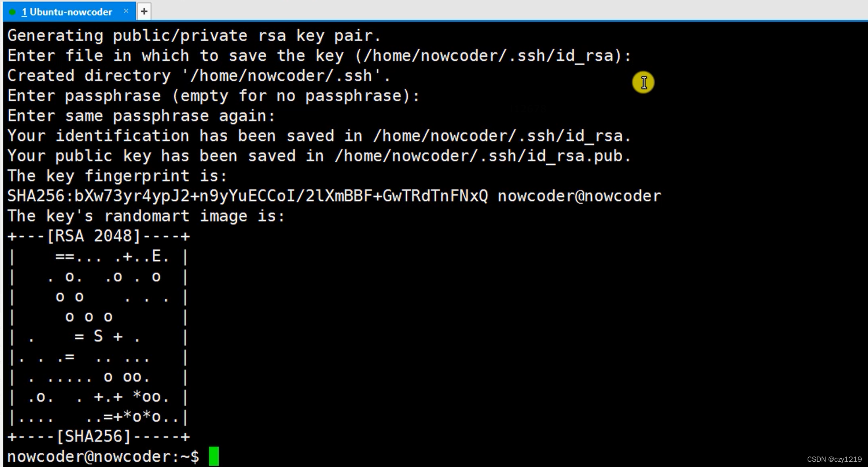
Task: Click the [RSA 2048] randomart header
Action: pos(94,236)
